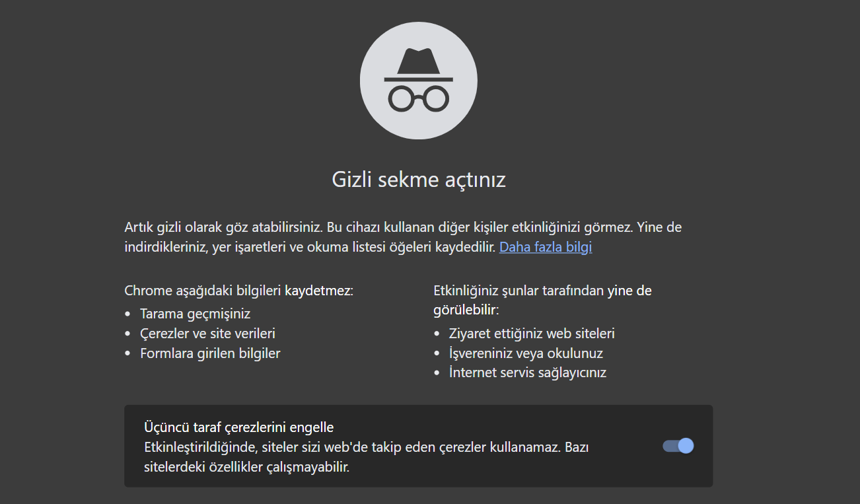Image resolution: width=860 pixels, height=504 pixels.
Task: Open the "Daha fazla bilgi" link
Action: click(x=546, y=247)
